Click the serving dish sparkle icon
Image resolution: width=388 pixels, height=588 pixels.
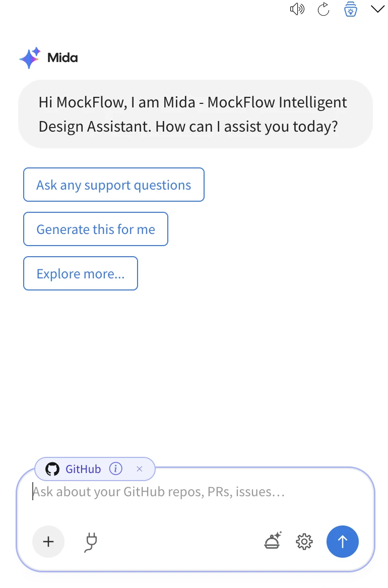[x=273, y=541]
